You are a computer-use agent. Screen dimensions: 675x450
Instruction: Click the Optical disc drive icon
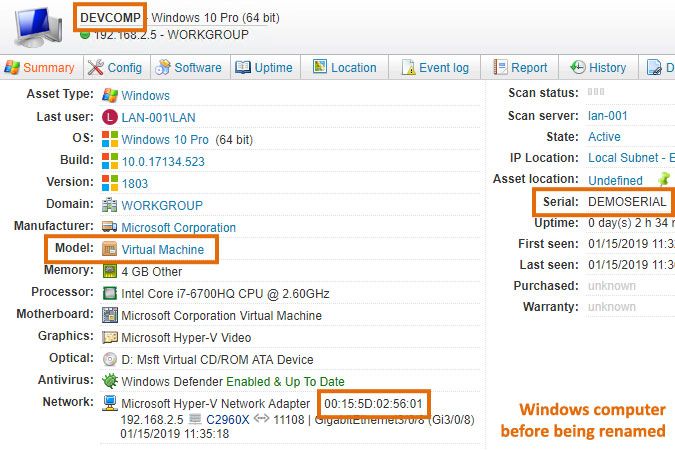110,359
